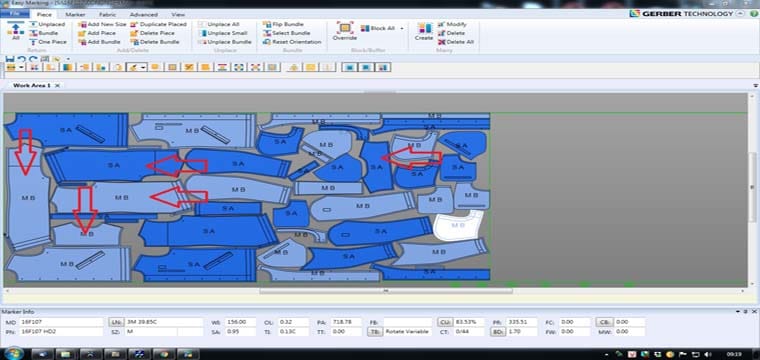Screen dimensions: 760x360
Task: Click the LN button in Marker Info
Action: coord(115,322)
